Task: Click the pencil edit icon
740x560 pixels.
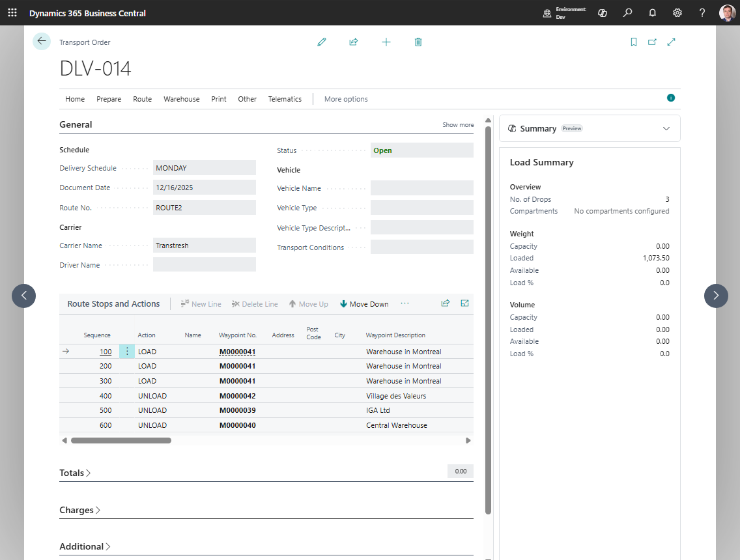Action: [322, 42]
